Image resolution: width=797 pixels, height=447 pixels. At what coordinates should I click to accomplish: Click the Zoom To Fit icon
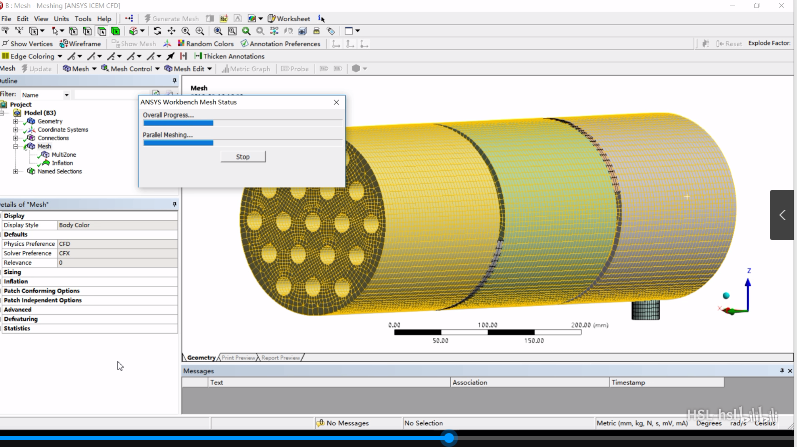(x=218, y=31)
